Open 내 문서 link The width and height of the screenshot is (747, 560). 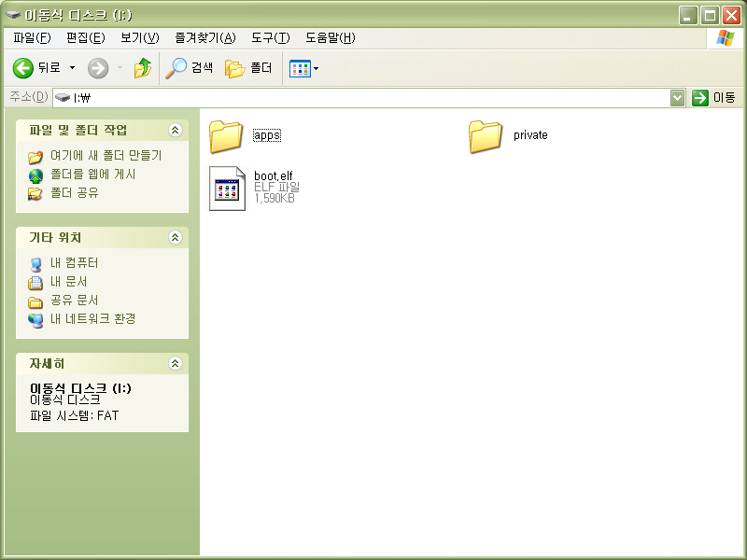click(x=68, y=282)
